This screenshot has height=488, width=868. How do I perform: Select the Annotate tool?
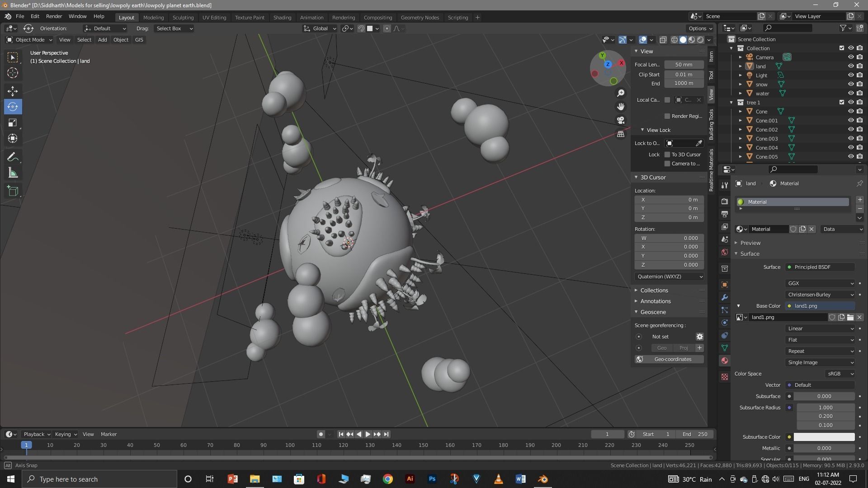pyautogui.click(x=13, y=157)
